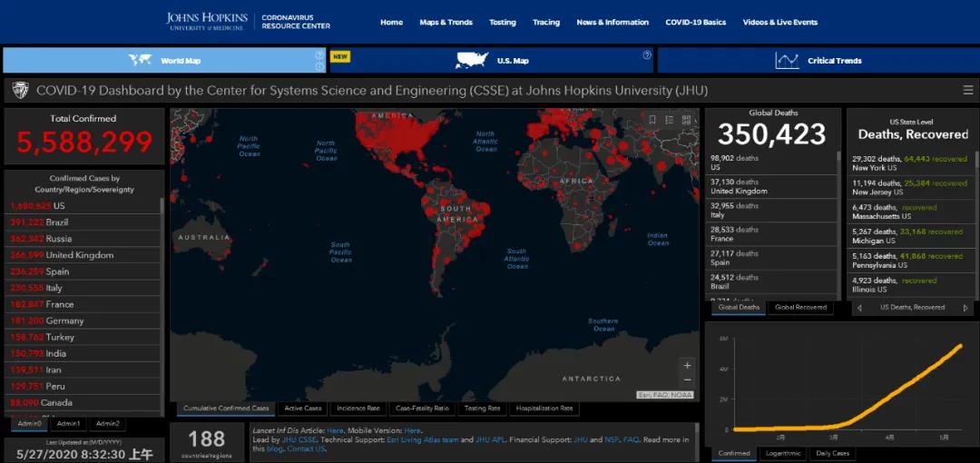
Task: Switch chart to Logarithmic view
Action: click(784, 453)
